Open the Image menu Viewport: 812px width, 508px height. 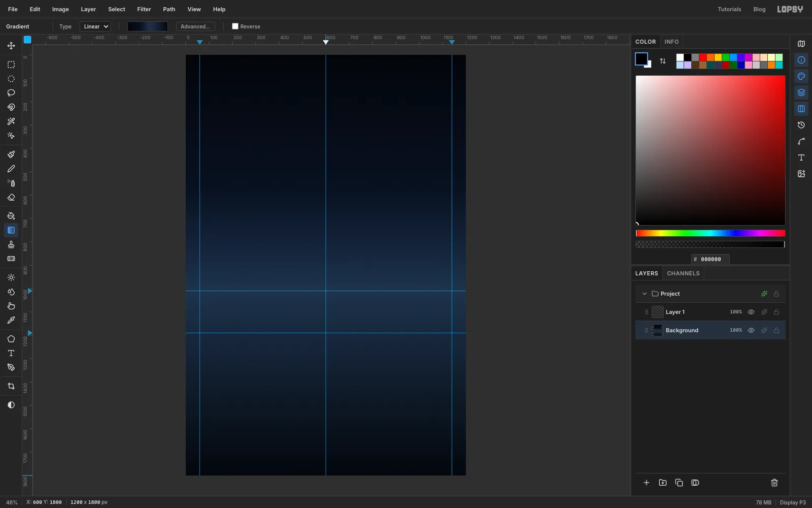point(60,9)
